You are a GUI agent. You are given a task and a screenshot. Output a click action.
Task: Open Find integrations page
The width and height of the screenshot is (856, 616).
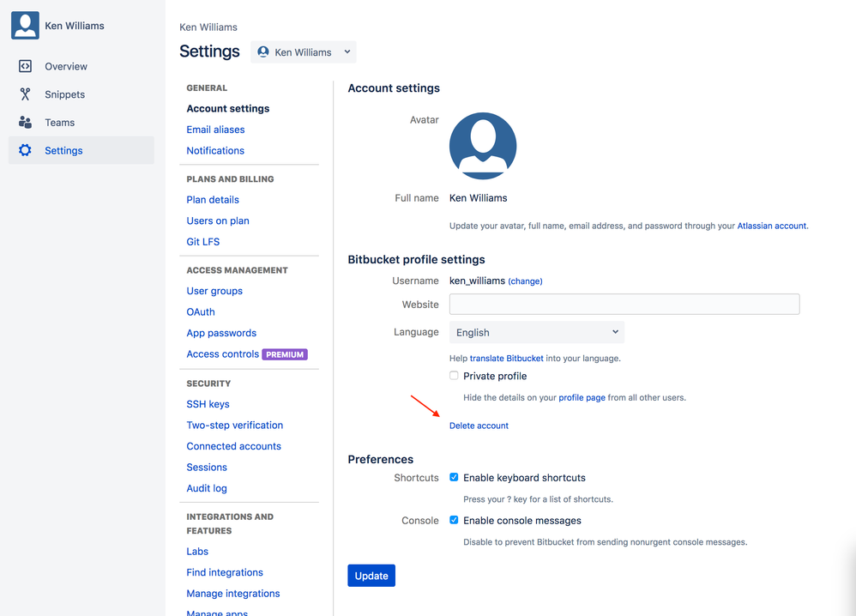(x=225, y=572)
